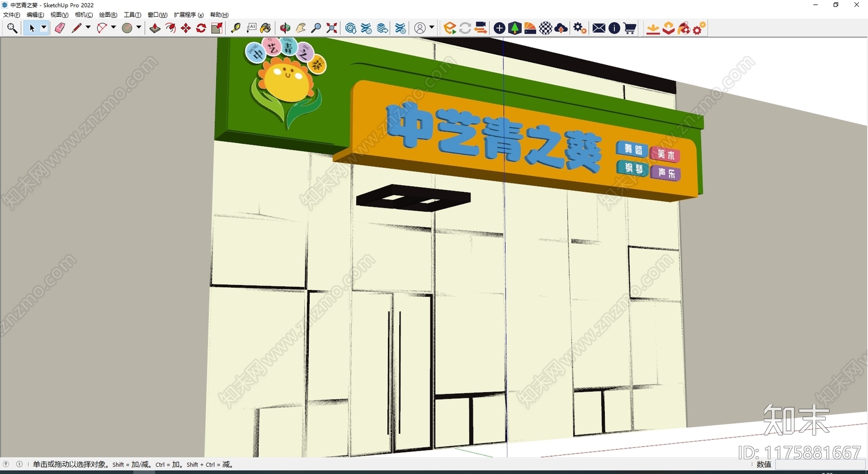Click the red checkered ball icon

(x=684, y=28)
